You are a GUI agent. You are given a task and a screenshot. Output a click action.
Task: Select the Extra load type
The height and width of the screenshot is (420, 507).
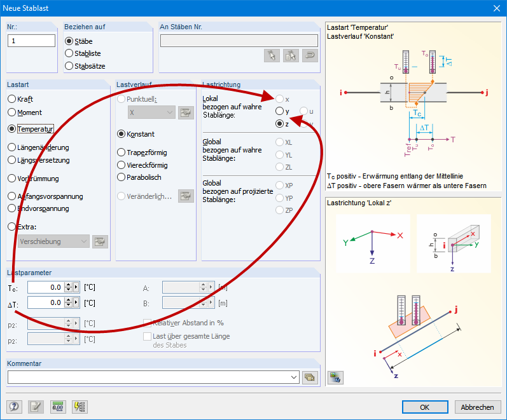pyautogui.click(x=11, y=226)
